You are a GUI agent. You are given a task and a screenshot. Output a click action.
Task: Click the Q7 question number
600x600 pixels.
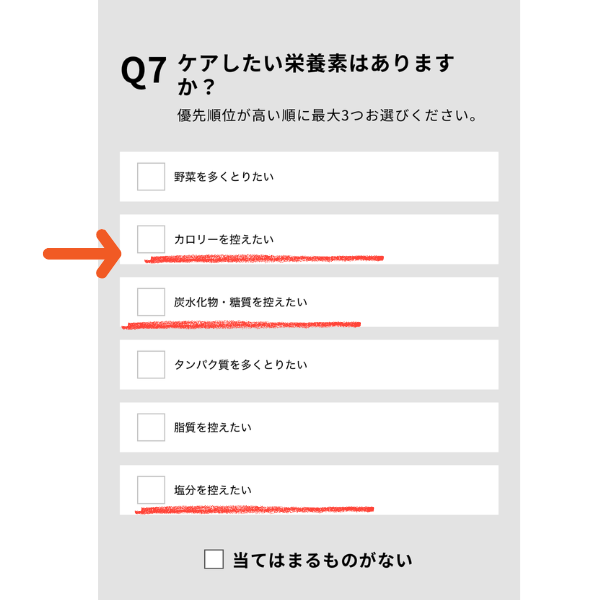point(143,73)
